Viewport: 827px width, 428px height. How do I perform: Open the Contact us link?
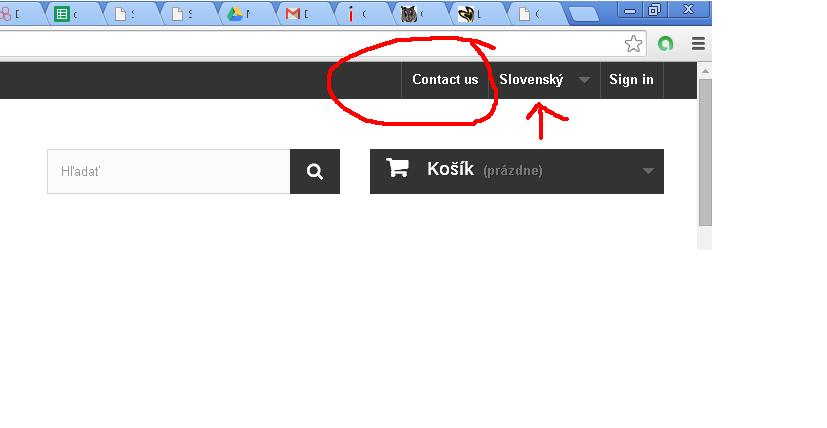coord(445,80)
